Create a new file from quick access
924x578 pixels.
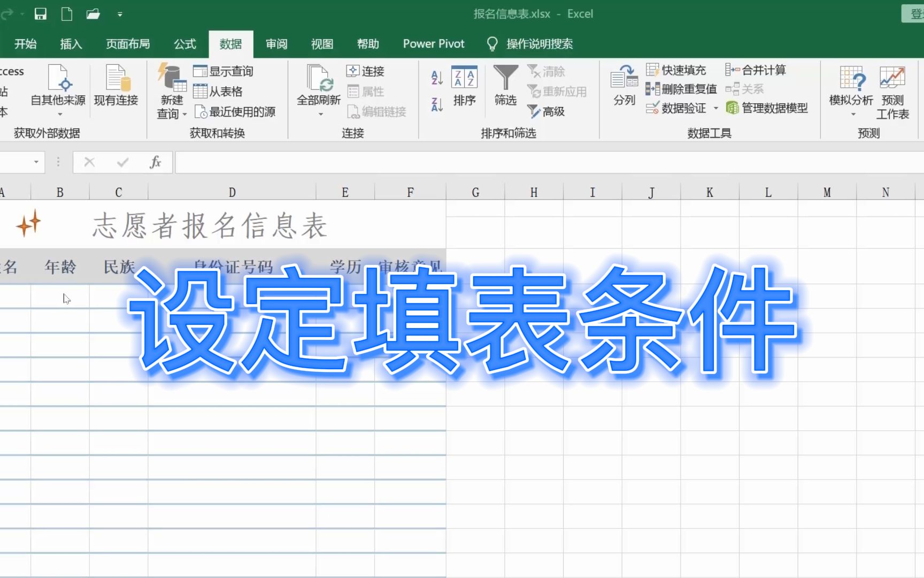click(x=67, y=14)
